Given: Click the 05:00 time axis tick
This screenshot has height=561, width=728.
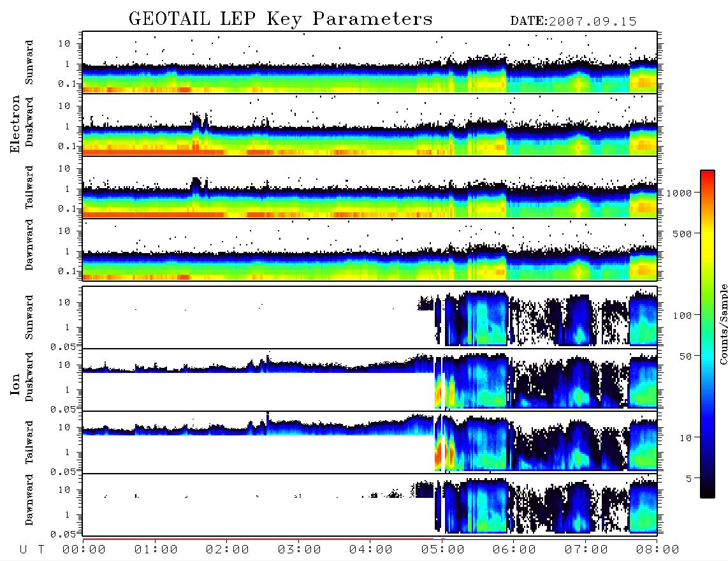Looking at the screenshot, I should tap(443, 550).
